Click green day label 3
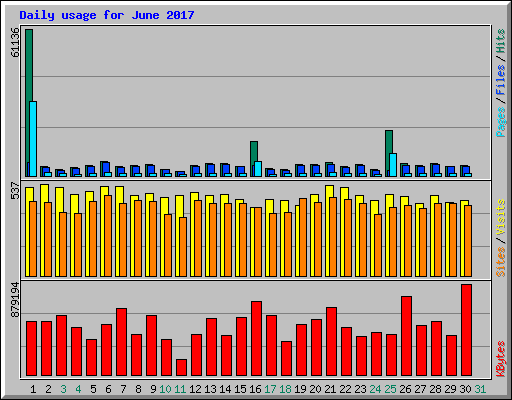Screen dimensions: 512x400 pos(63,389)
